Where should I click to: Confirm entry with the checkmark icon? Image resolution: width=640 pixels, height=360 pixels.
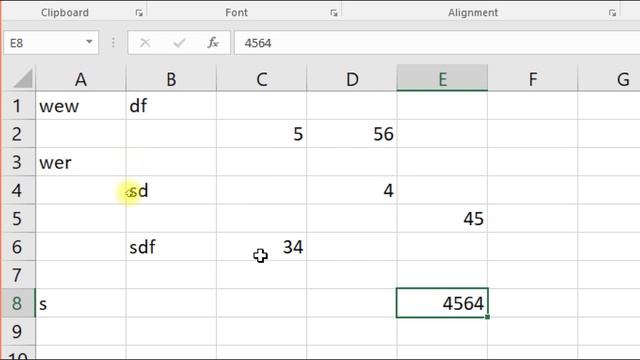[179, 42]
